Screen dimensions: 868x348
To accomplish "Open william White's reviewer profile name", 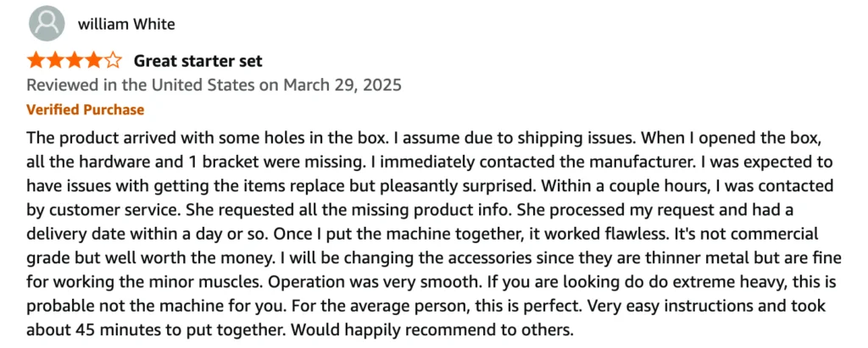I will 126,24.
